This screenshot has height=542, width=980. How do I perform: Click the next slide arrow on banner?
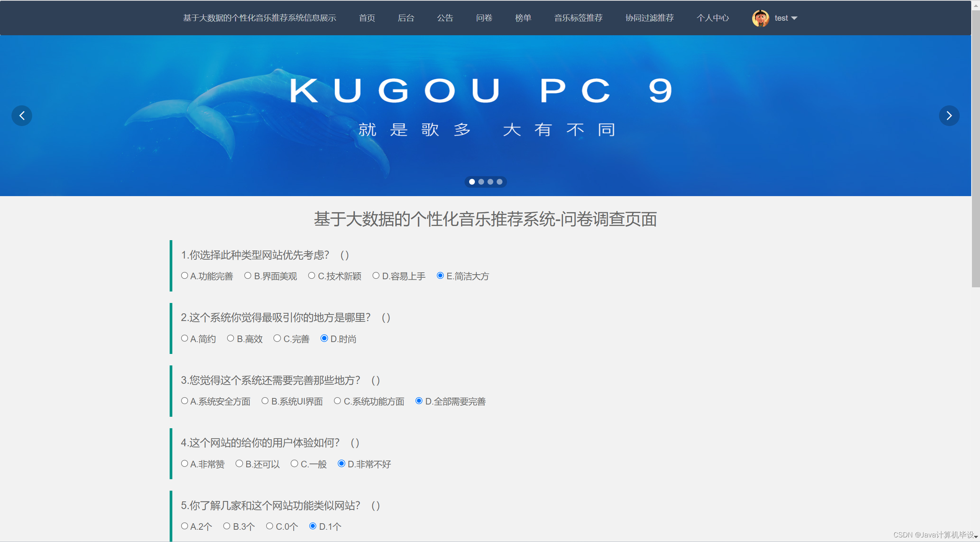tap(949, 116)
